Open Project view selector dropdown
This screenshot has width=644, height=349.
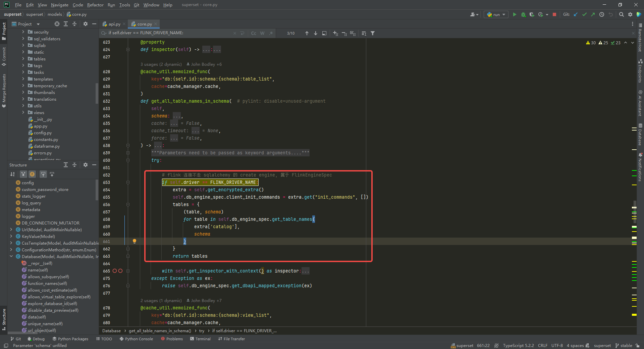click(x=26, y=24)
